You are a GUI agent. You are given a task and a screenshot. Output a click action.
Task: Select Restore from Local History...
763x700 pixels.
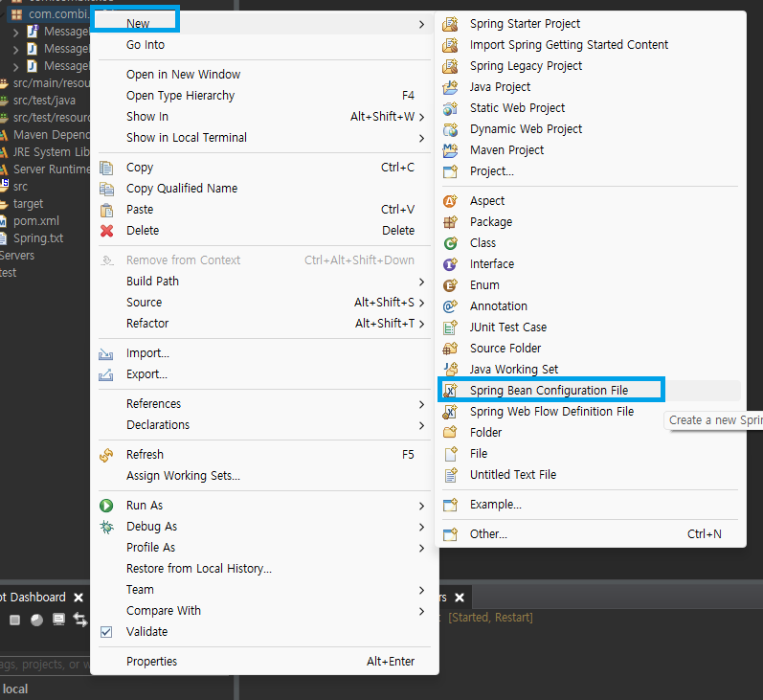pyautogui.click(x=265, y=569)
